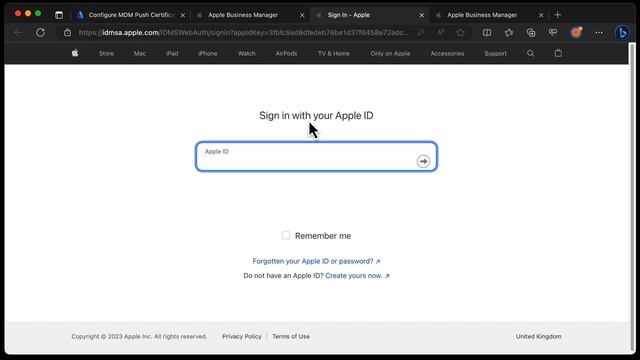The image size is (640, 360).
Task: Open the Support menu item
Action: 496,53
